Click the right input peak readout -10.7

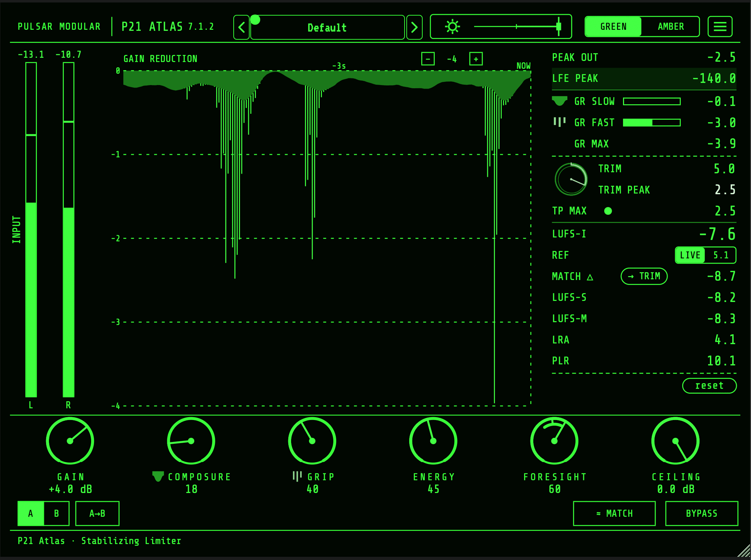[68, 55]
